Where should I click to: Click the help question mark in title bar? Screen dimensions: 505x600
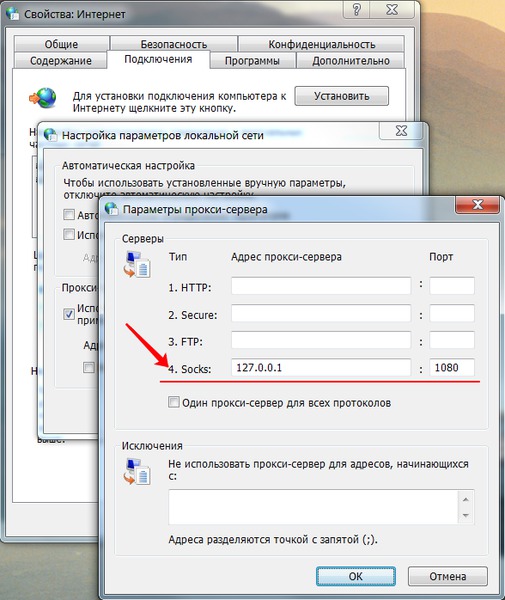357,9
